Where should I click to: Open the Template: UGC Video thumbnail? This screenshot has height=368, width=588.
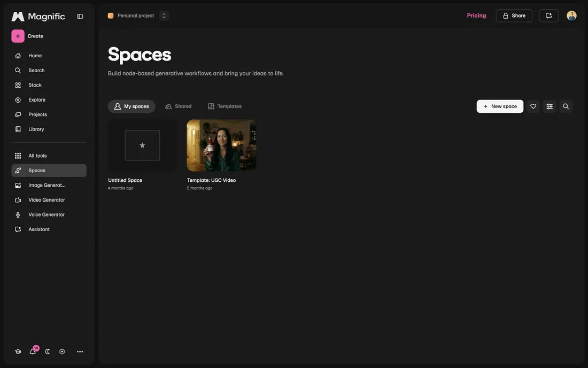point(221,145)
